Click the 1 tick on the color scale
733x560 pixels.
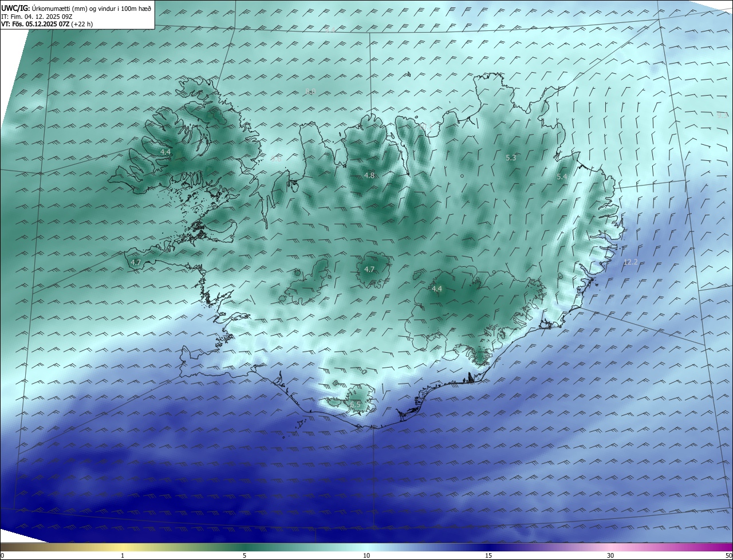pos(123,555)
